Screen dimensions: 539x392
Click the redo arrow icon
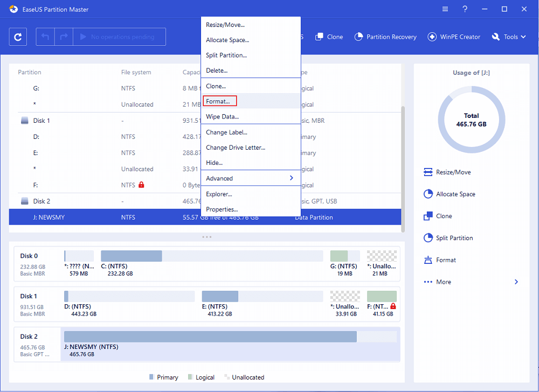(x=64, y=37)
